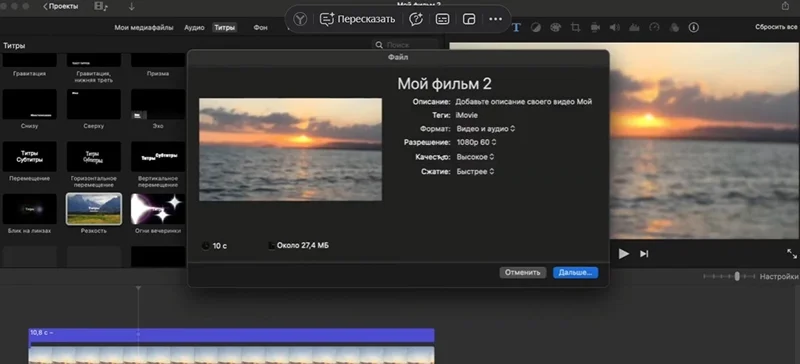
Task: Click Сбросить все button
Action: (776, 27)
